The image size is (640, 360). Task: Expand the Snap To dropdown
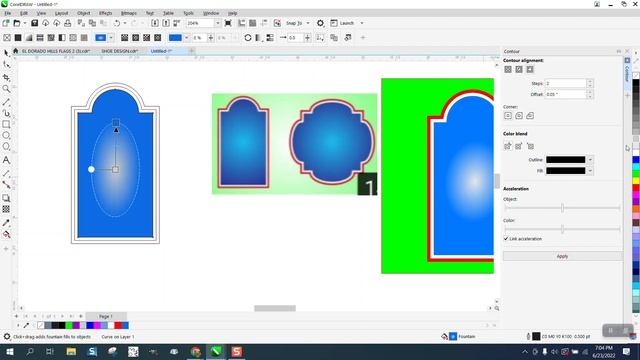(308, 23)
